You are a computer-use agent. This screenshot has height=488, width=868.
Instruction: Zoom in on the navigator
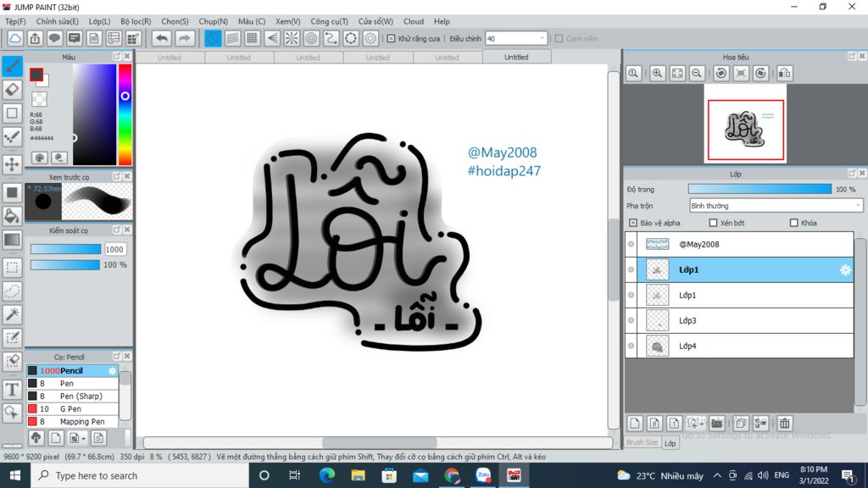coord(657,73)
